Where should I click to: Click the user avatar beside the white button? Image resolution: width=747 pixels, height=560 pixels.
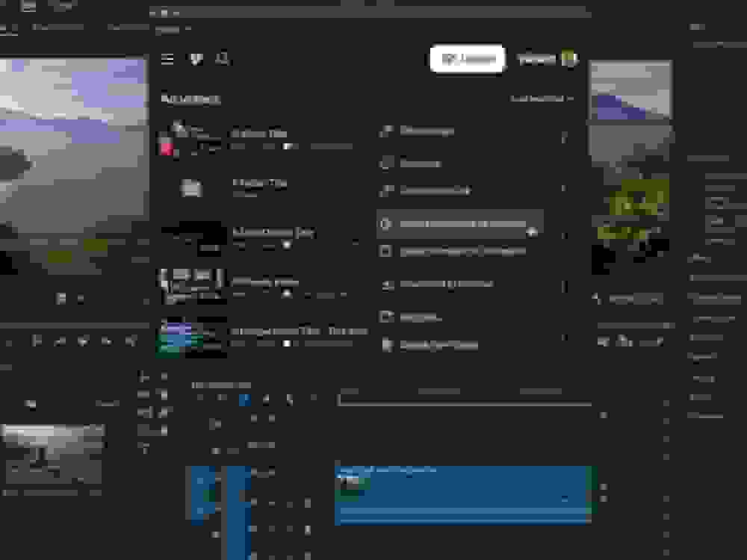[x=568, y=59]
